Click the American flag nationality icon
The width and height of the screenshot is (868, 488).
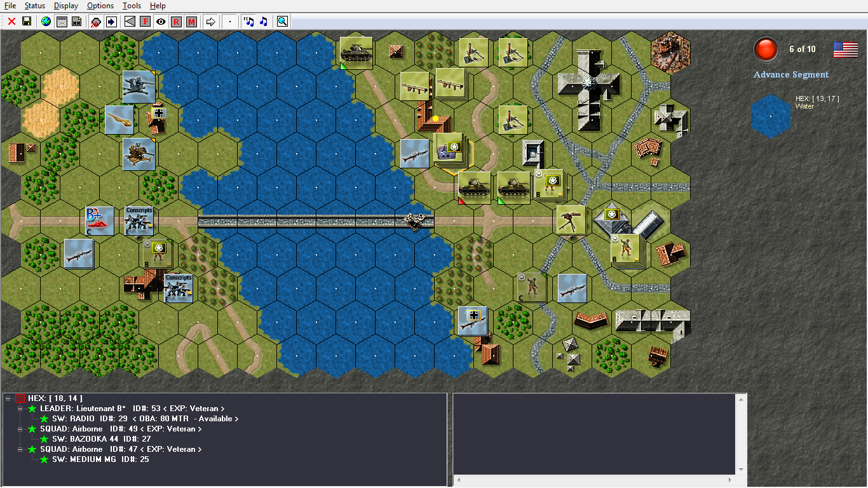pos(846,50)
